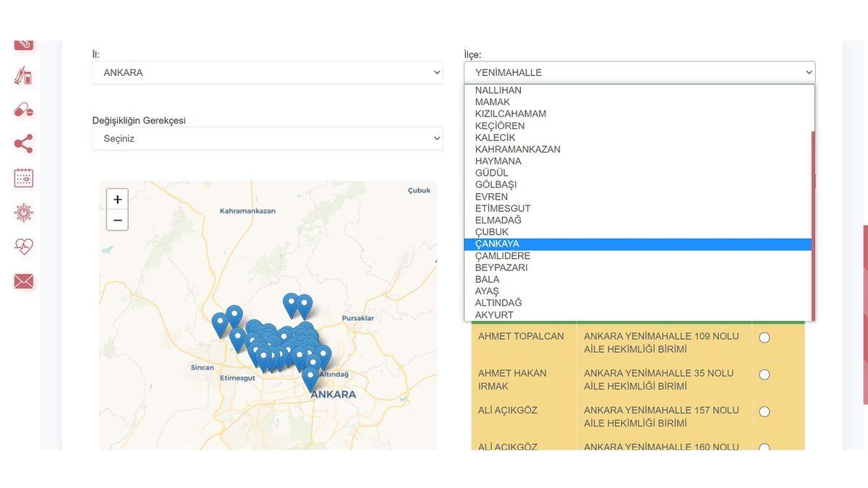Choose radio button for 157 Nolu unit
The height and width of the screenshot is (488, 868).
[x=764, y=411]
